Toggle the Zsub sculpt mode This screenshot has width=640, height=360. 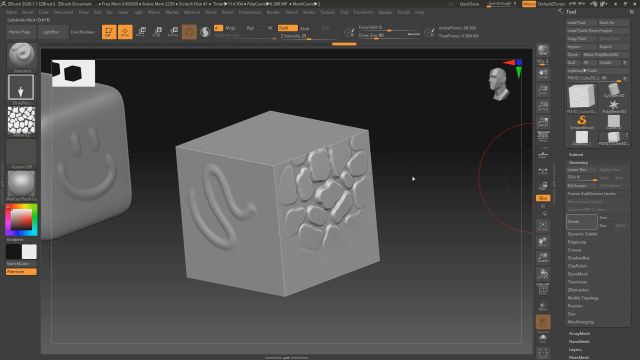pyautogui.click(x=305, y=28)
